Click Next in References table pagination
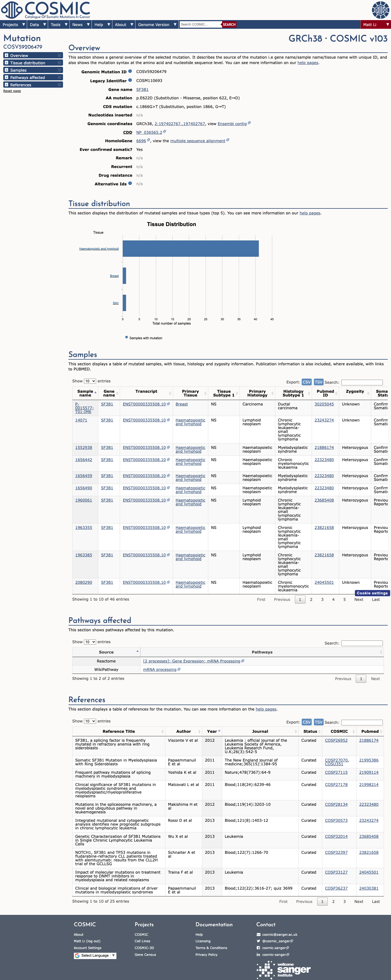 [359, 901]
